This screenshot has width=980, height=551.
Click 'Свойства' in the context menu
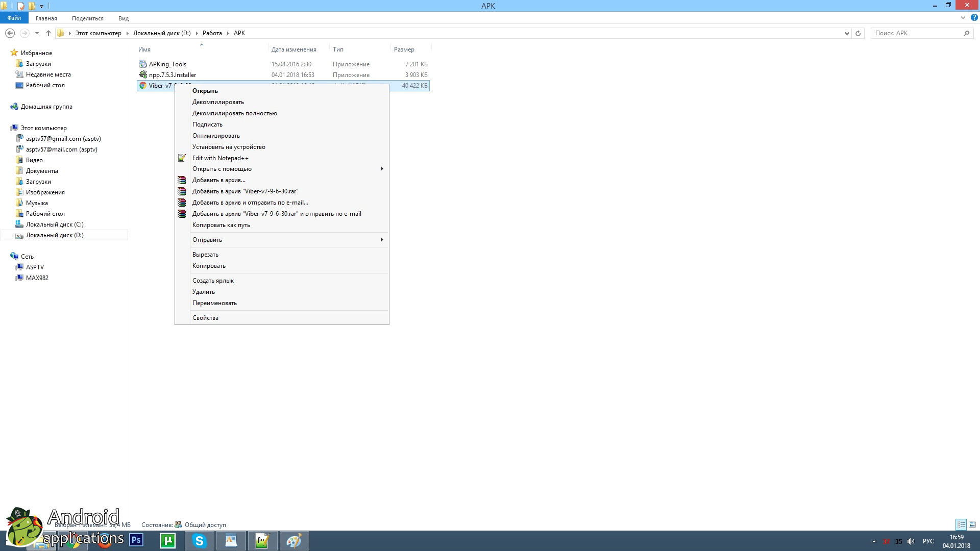pos(205,318)
